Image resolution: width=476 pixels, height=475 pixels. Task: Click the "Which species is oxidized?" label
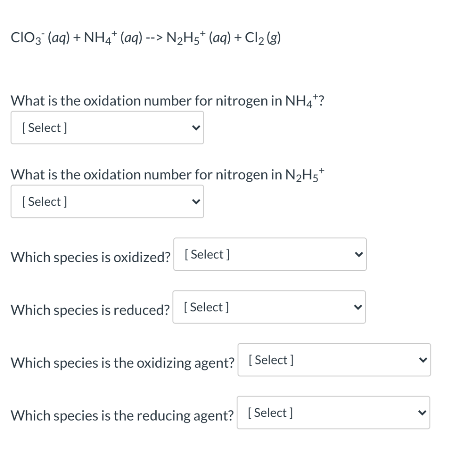(x=90, y=257)
